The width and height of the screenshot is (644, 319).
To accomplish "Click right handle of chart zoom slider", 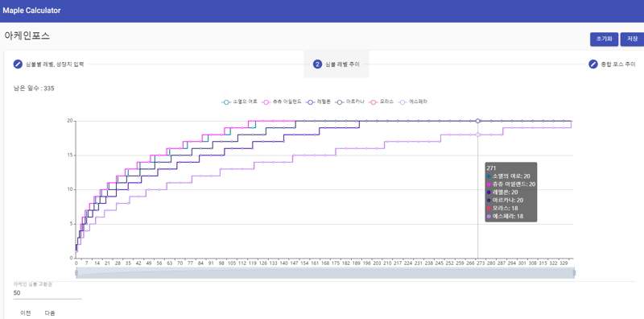I will (574, 272).
